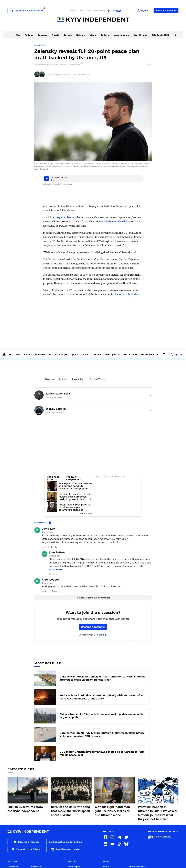Screen dimensions: 186x868
Task: Select the Russia tag
Action: 63,379
